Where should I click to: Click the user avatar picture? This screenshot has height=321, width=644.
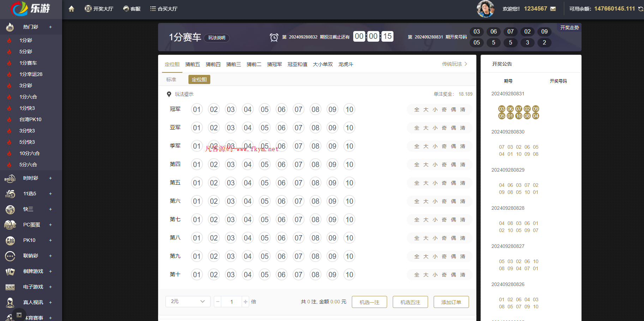point(485,9)
